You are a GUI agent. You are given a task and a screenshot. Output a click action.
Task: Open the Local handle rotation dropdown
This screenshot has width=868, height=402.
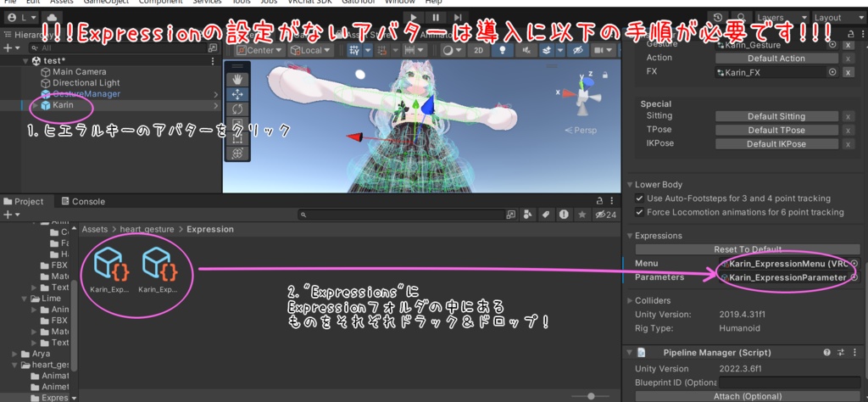point(310,50)
